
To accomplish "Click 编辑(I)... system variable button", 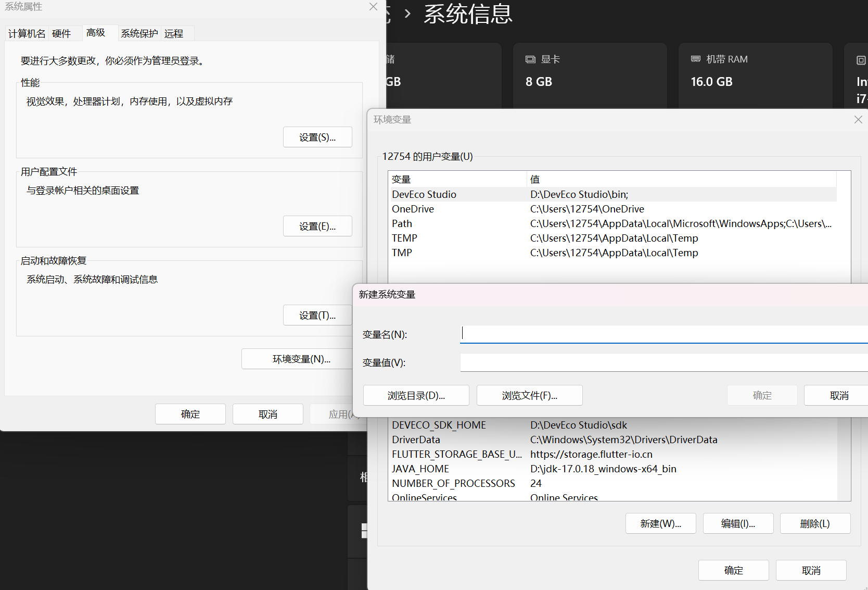I will 738,523.
